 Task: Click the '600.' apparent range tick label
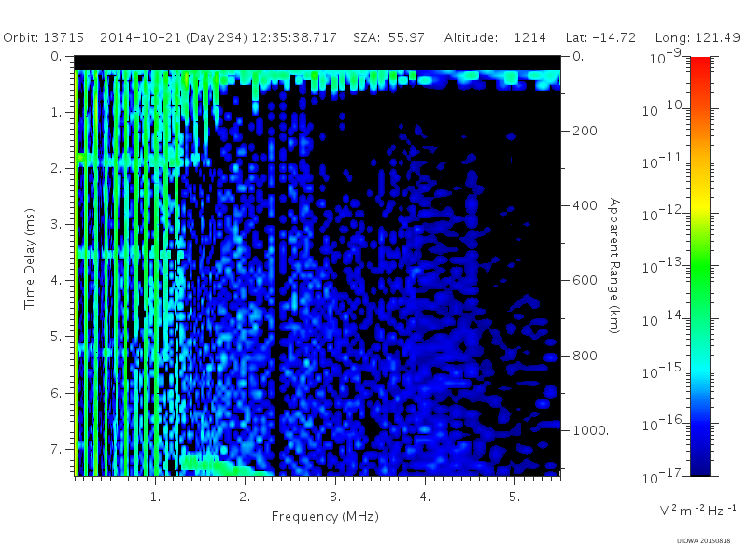point(586,280)
